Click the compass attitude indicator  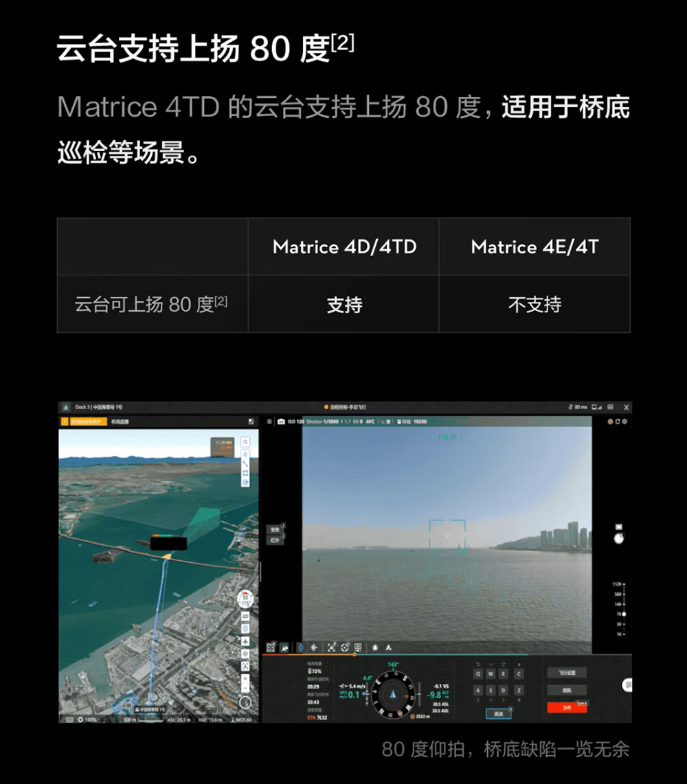(393, 695)
